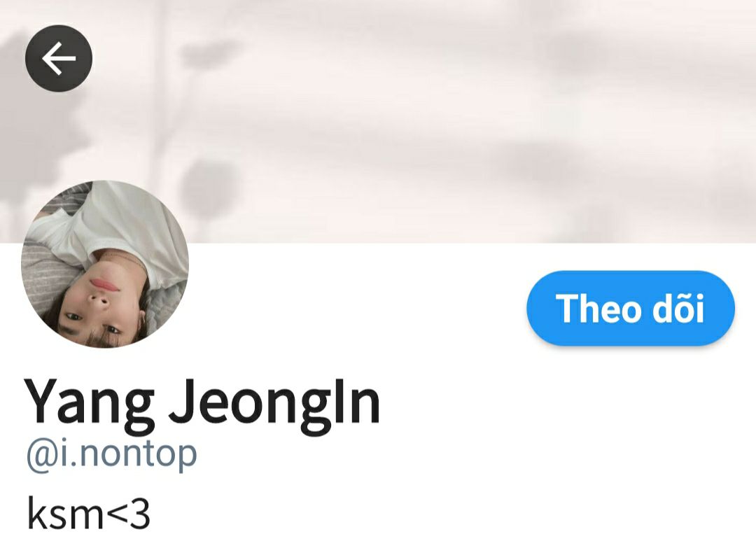Open the flower-shadow cover photo
The width and height of the screenshot is (756, 555).
(378, 121)
